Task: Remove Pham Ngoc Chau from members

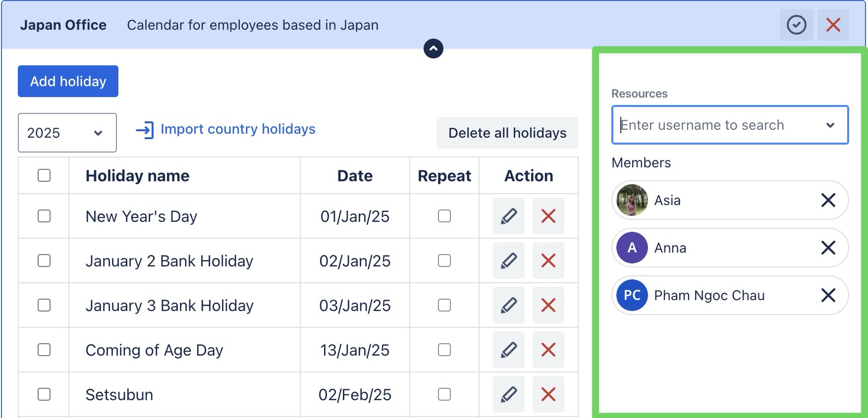Action: click(x=828, y=295)
